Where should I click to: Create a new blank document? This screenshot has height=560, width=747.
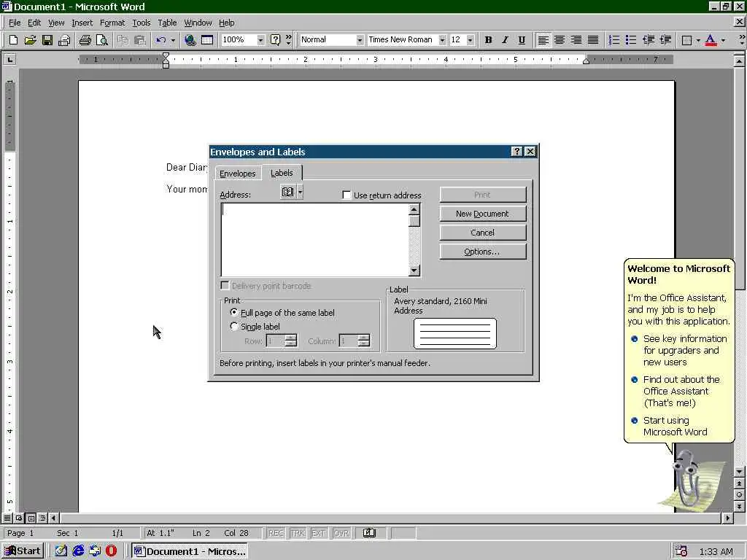pyautogui.click(x=13, y=40)
